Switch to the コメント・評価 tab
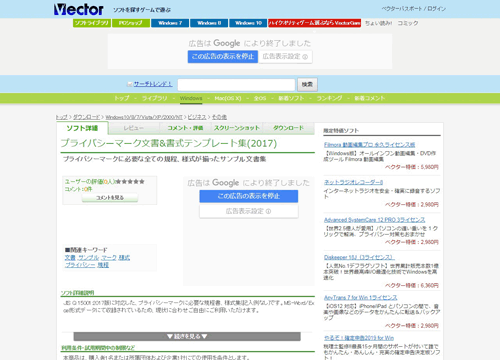Screen dimensions: 500x360 [185, 128]
